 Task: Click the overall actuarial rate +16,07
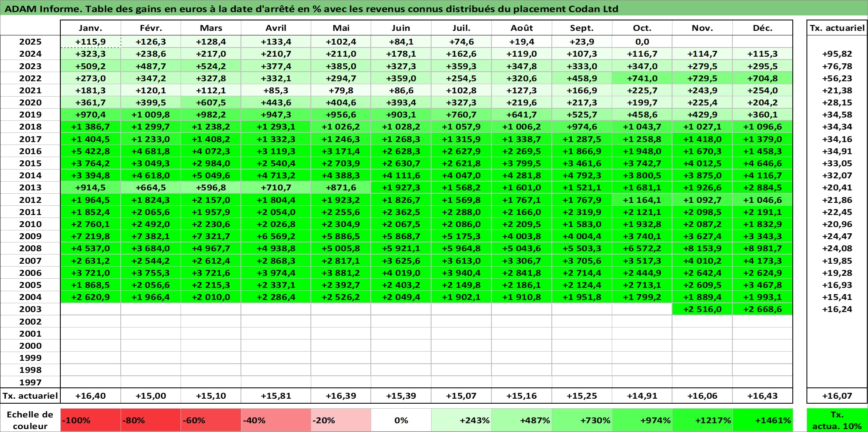(837, 396)
